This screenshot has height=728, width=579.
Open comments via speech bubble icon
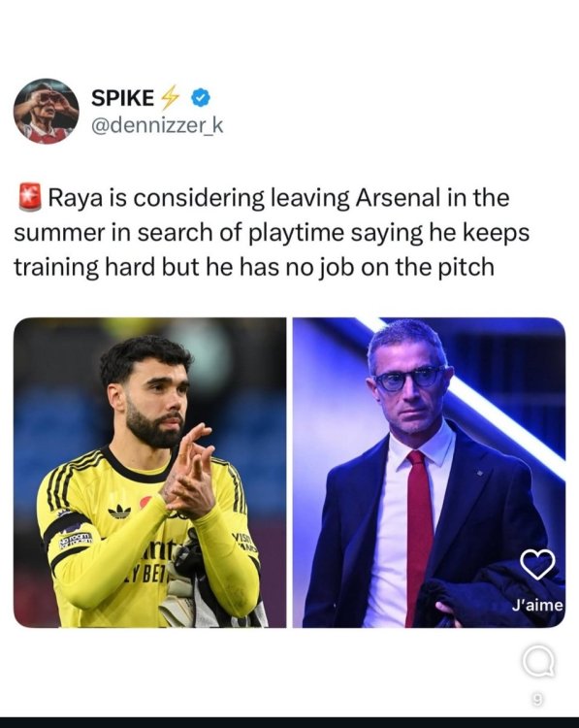coord(537,662)
